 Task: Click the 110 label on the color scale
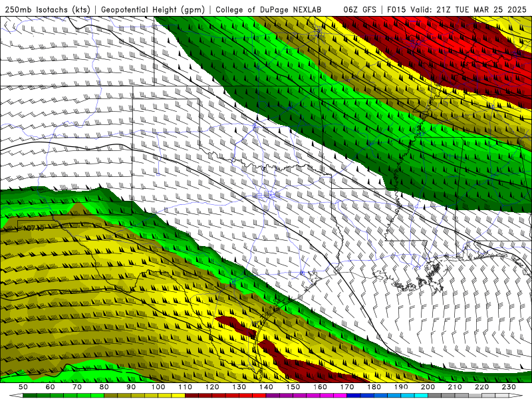186,387
